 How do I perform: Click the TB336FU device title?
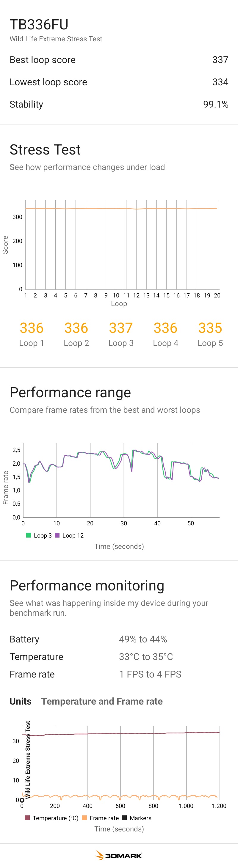[x=39, y=25]
